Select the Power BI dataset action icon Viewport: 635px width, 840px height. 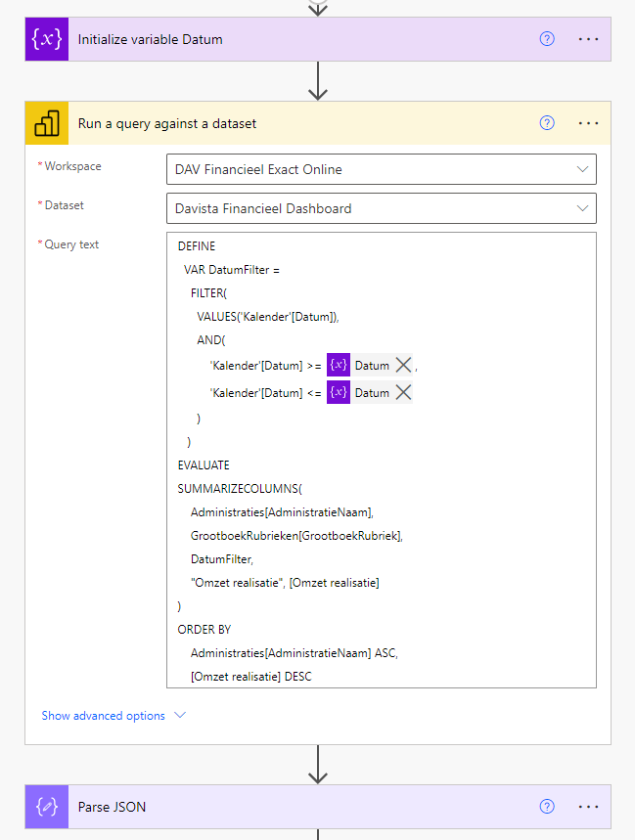tap(46, 122)
